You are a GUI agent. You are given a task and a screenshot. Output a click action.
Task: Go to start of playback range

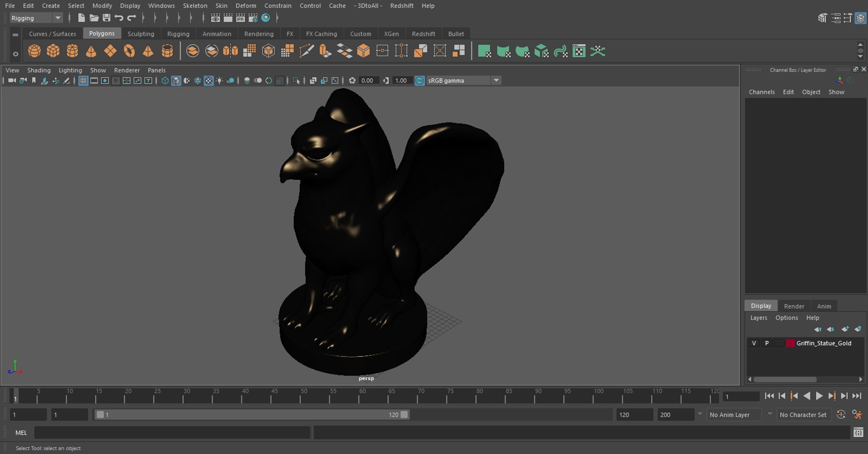coord(769,396)
